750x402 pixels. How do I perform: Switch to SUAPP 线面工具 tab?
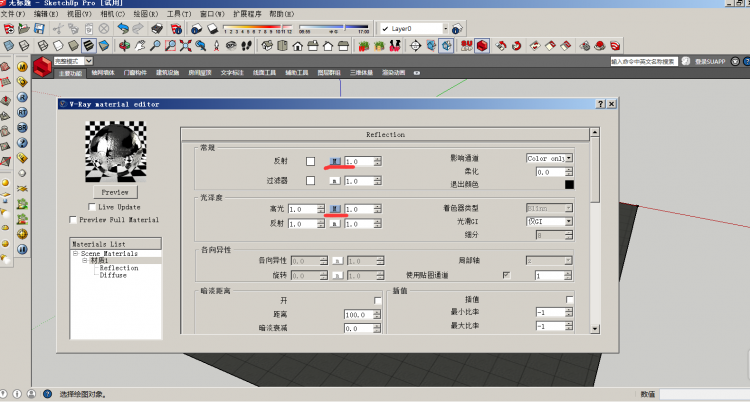[x=264, y=73]
